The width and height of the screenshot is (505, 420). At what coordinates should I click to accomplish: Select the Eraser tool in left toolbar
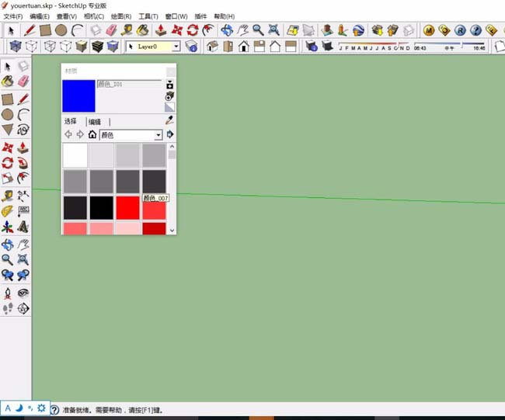pyautogui.click(x=23, y=81)
